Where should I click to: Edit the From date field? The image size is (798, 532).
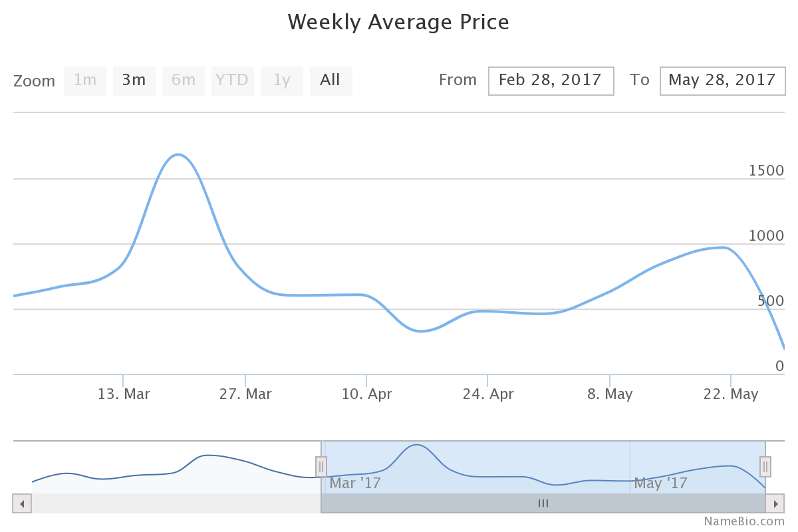[x=551, y=80]
